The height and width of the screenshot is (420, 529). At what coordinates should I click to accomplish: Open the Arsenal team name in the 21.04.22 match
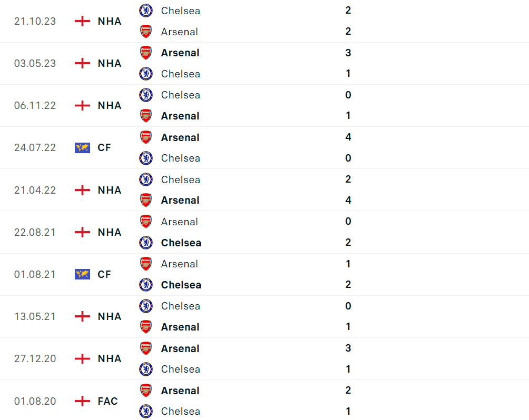pos(180,201)
